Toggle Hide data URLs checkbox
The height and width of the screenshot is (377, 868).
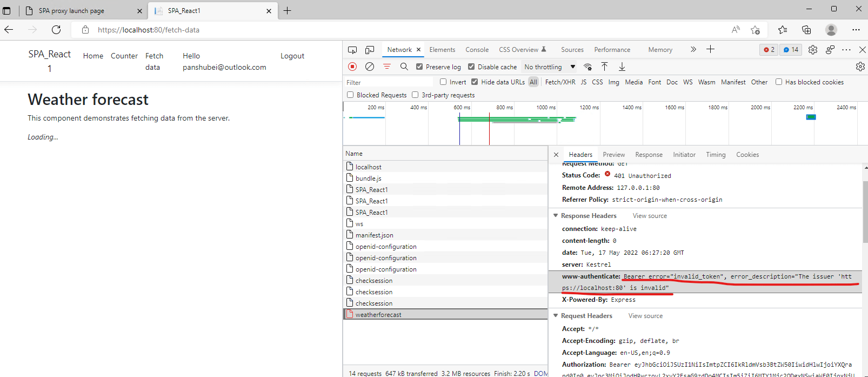[x=475, y=82]
